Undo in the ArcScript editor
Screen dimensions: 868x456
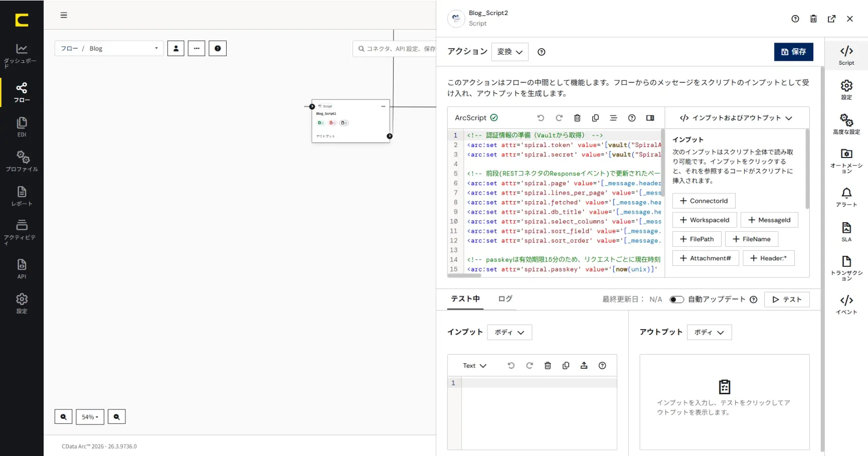pos(541,118)
